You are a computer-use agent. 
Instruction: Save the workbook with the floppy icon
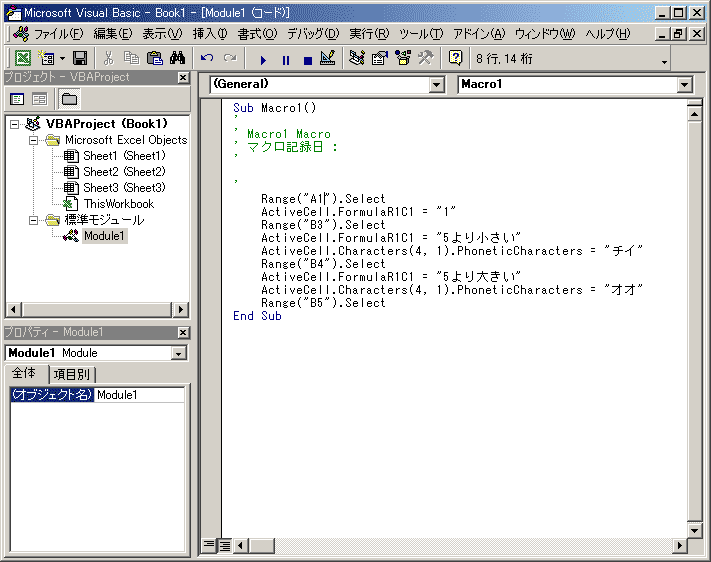click(x=80, y=58)
